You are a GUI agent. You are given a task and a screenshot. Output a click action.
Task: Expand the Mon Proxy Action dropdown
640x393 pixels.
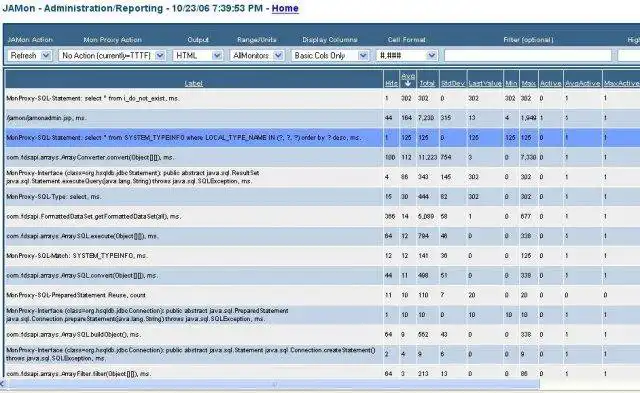tap(112, 56)
